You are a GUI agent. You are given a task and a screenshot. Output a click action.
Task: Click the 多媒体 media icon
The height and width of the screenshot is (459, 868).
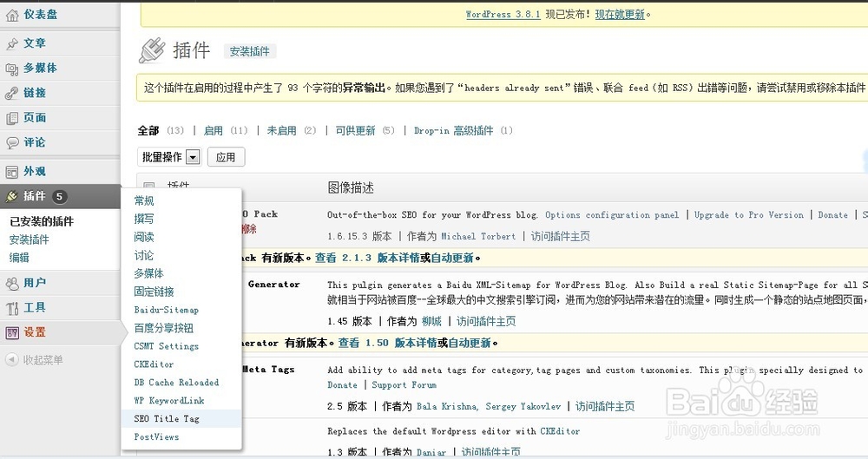tap(11, 69)
